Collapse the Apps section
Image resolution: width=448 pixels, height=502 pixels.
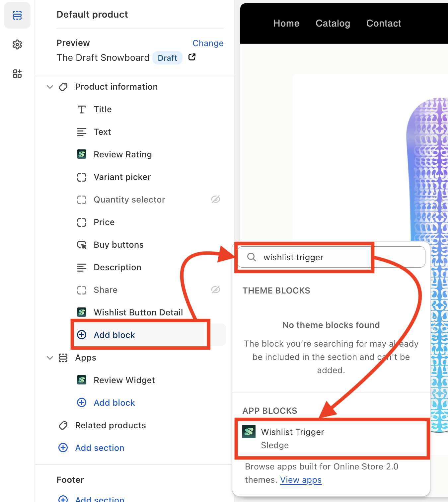click(50, 358)
